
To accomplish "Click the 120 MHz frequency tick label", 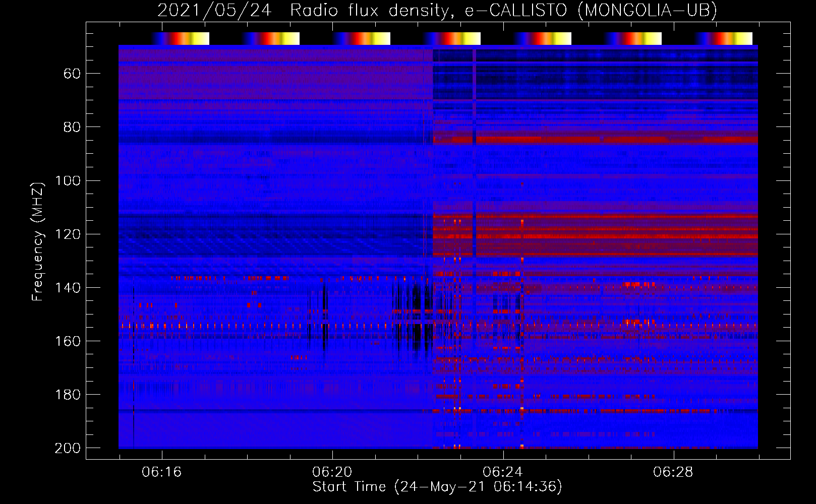I will click(68, 234).
